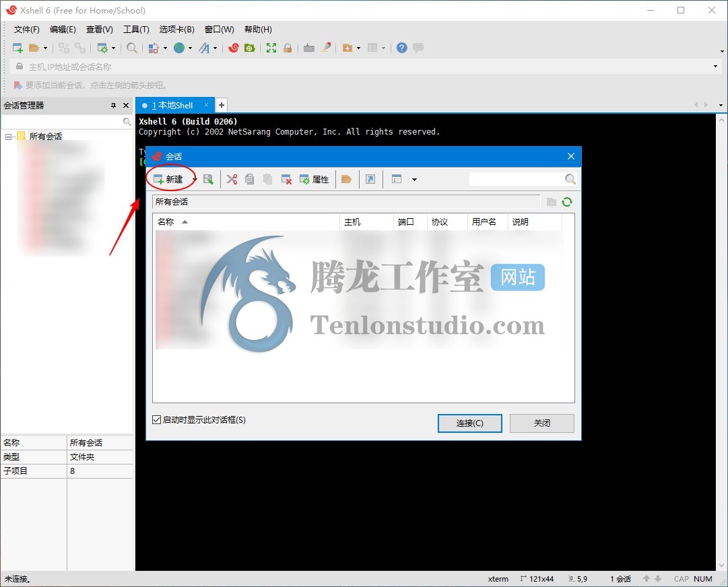Open the 窗口(W) menu

pos(219,30)
